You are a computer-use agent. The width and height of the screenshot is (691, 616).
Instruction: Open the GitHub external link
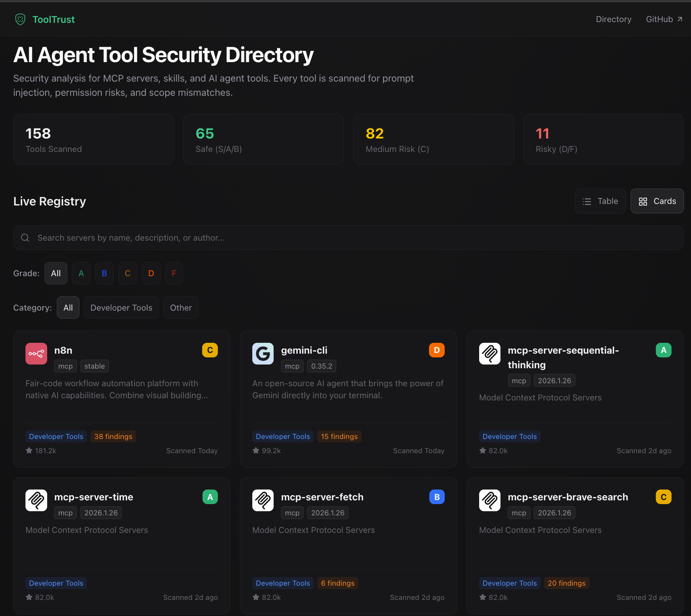point(664,19)
